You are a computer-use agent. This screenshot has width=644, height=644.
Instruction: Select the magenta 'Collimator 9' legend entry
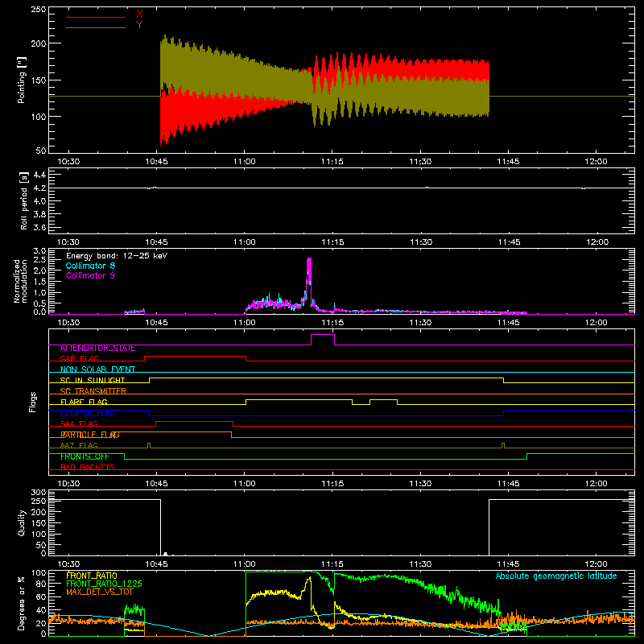pyautogui.click(x=90, y=275)
